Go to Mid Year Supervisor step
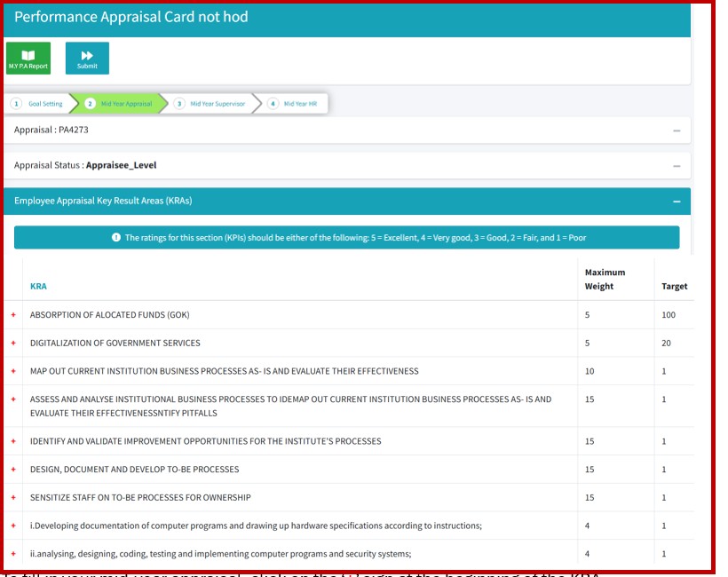 (x=210, y=104)
